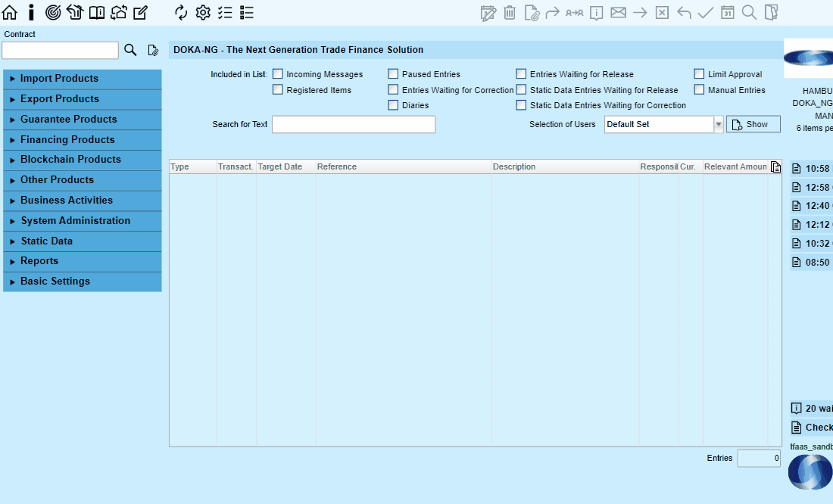Screen dimensions: 833x504
Task: Click the envelope mail icon
Action: 619,12
